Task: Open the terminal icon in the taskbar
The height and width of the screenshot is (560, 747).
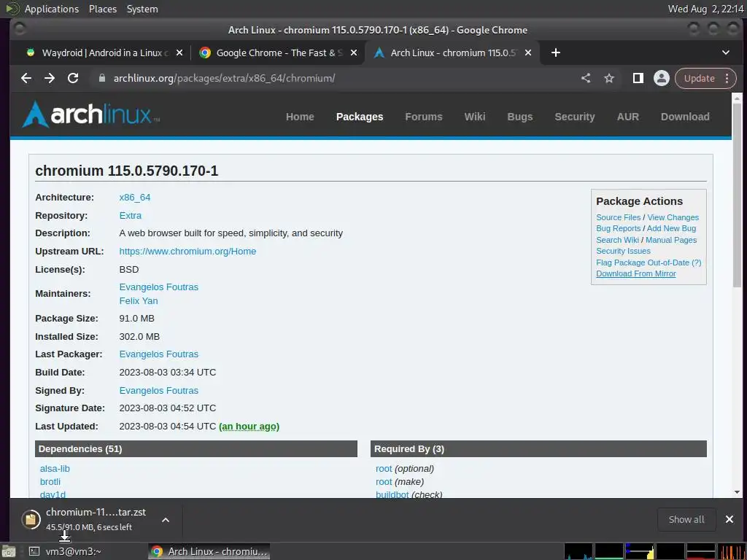Action: (34, 551)
